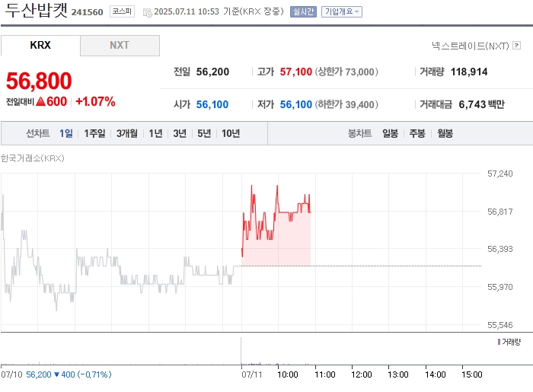The image size is (533, 392).
Task: Click the 거래량 legend marker icon
Action: click(499, 342)
